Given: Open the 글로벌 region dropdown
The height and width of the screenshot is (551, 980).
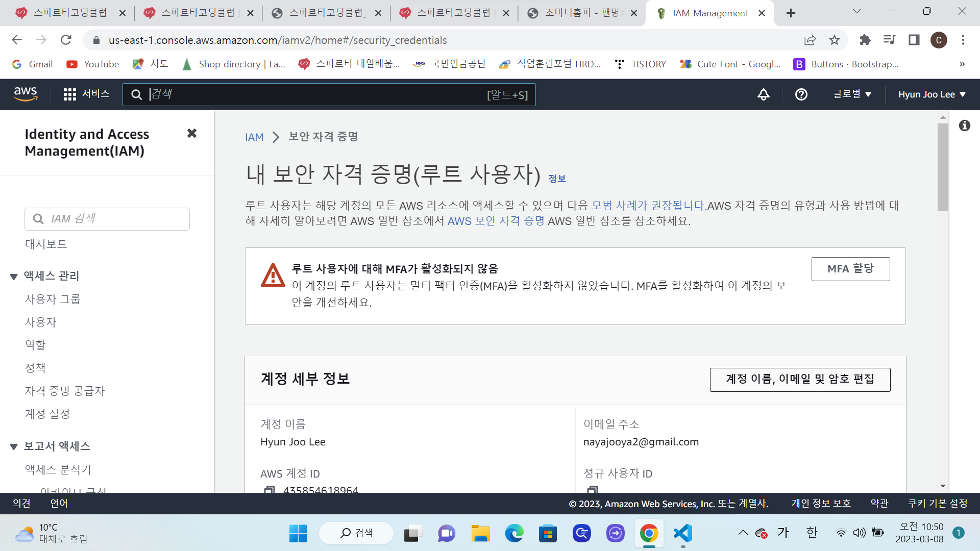Looking at the screenshot, I should point(852,94).
